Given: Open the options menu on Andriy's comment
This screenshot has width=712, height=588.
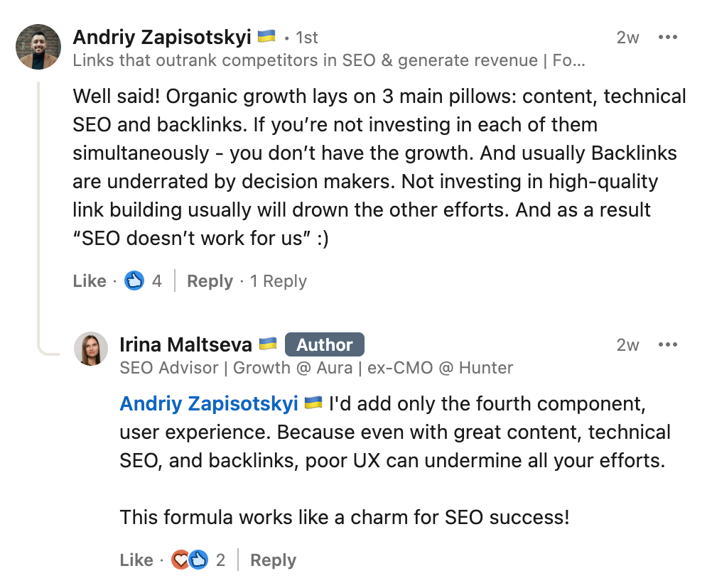Looking at the screenshot, I should 668,37.
